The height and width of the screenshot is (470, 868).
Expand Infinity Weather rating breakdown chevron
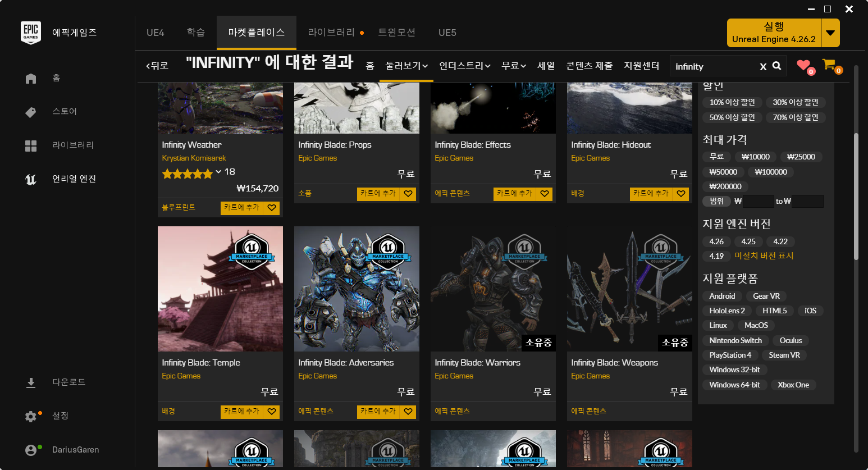click(x=218, y=172)
